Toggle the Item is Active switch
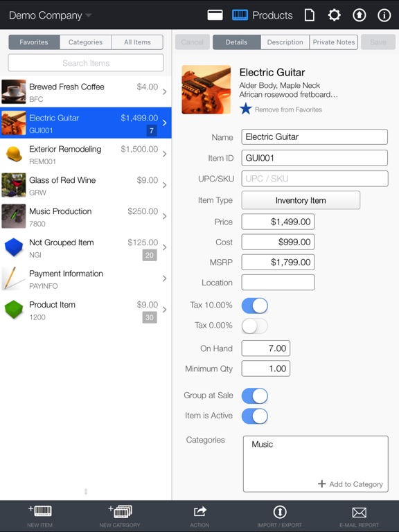The height and width of the screenshot is (532, 399). coord(254,416)
